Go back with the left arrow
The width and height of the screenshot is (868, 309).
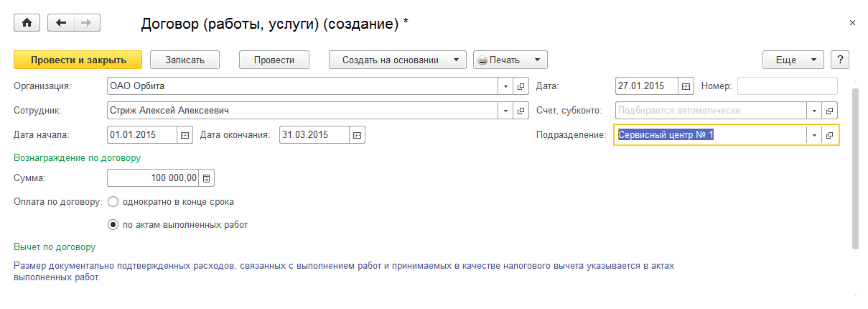point(61,23)
